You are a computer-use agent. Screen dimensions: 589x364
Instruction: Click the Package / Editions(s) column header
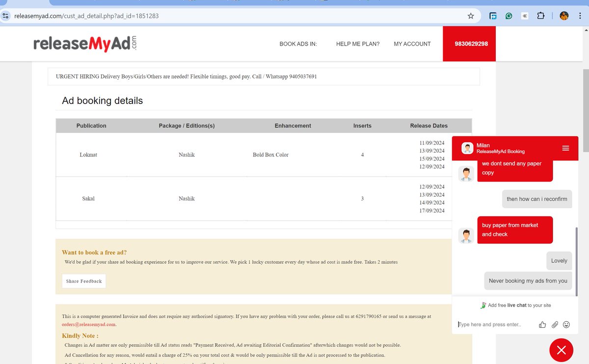point(187,126)
